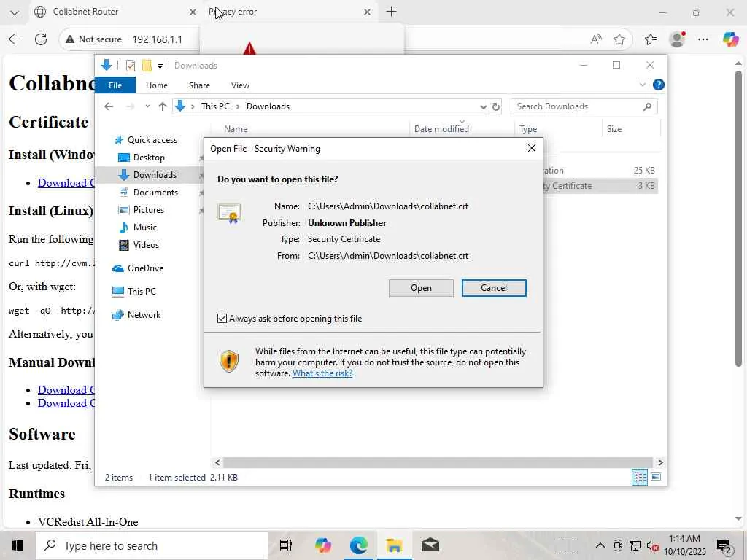Click Open in Security Warning dialog
This screenshot has width=747, height=560.
[x=421, y=288]
